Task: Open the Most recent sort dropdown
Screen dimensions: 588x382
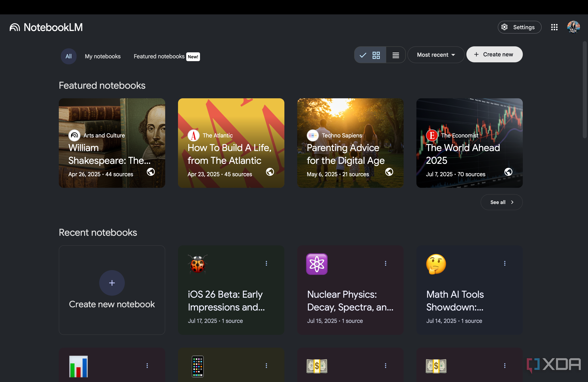Action: (436, 55)
